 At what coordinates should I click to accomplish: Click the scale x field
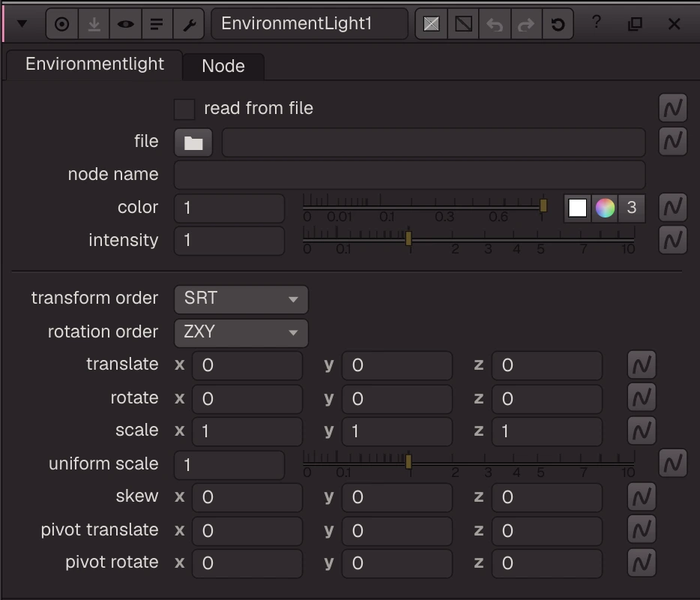pyautogui.click(x=247, y=431)
